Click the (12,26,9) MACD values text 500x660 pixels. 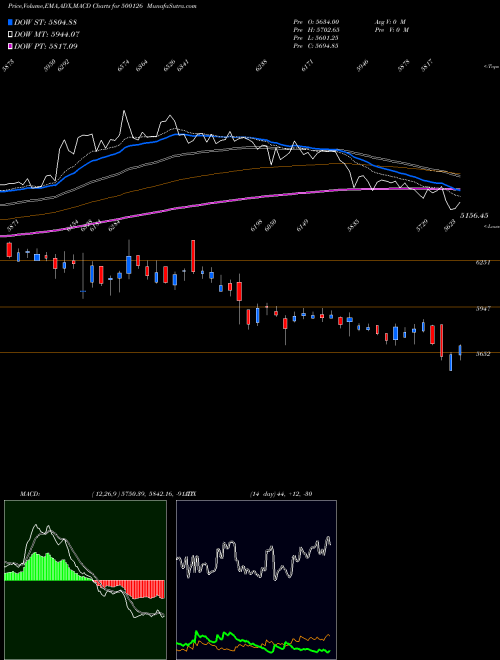click(x=139, y=494)
